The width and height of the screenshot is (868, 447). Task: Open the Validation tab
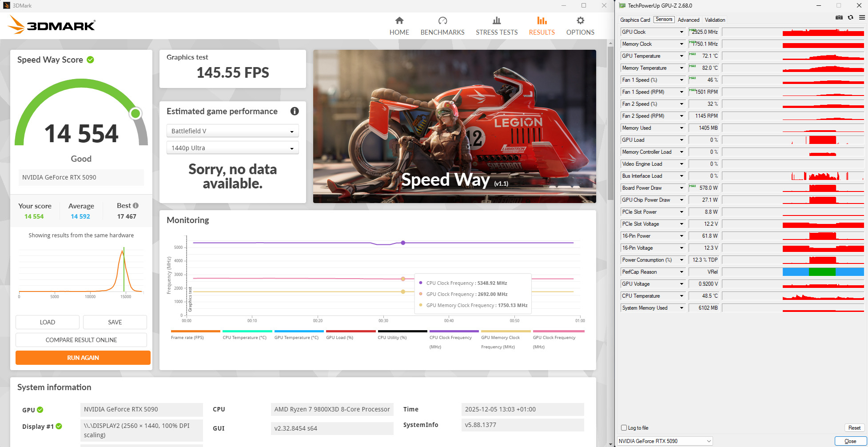(715, 20)
